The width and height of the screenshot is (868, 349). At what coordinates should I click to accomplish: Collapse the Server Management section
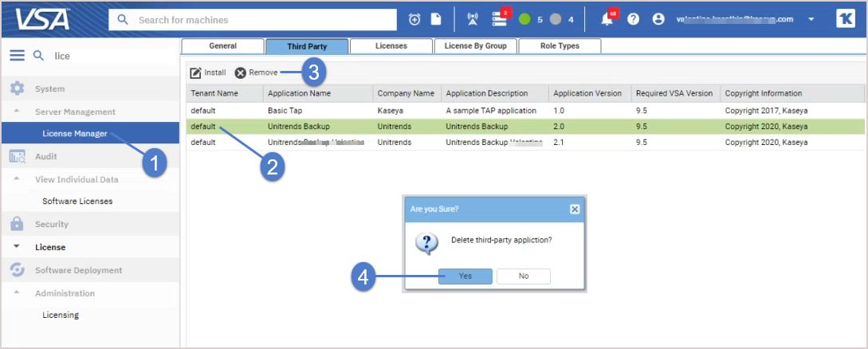pyautogui.click(x=17, y=112)
